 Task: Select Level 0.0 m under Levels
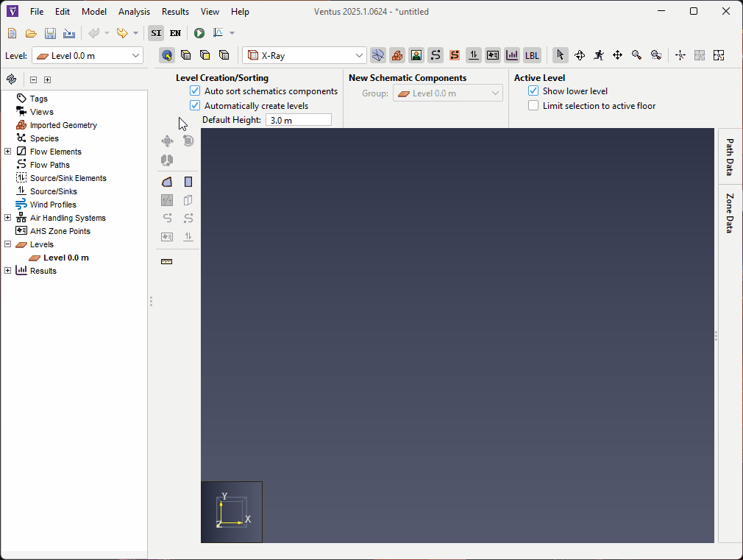click(x=66, y=258)
